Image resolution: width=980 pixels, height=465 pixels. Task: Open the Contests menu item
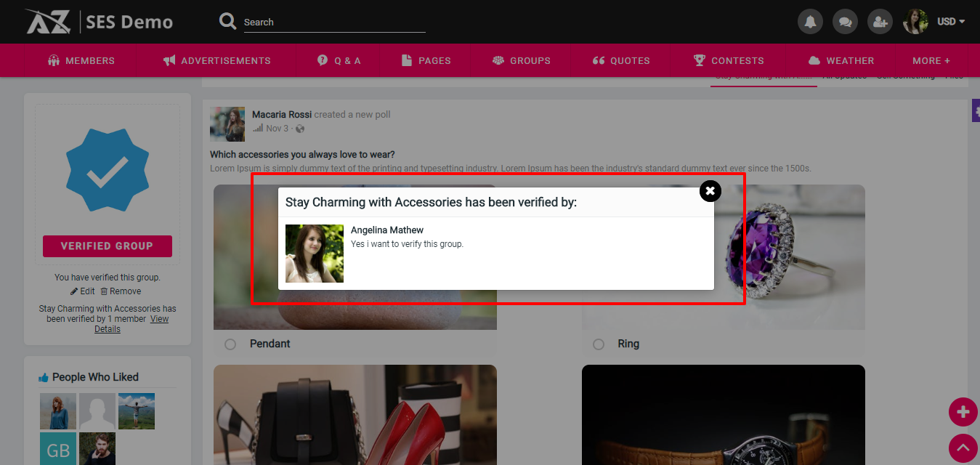[x=729, y=60]
